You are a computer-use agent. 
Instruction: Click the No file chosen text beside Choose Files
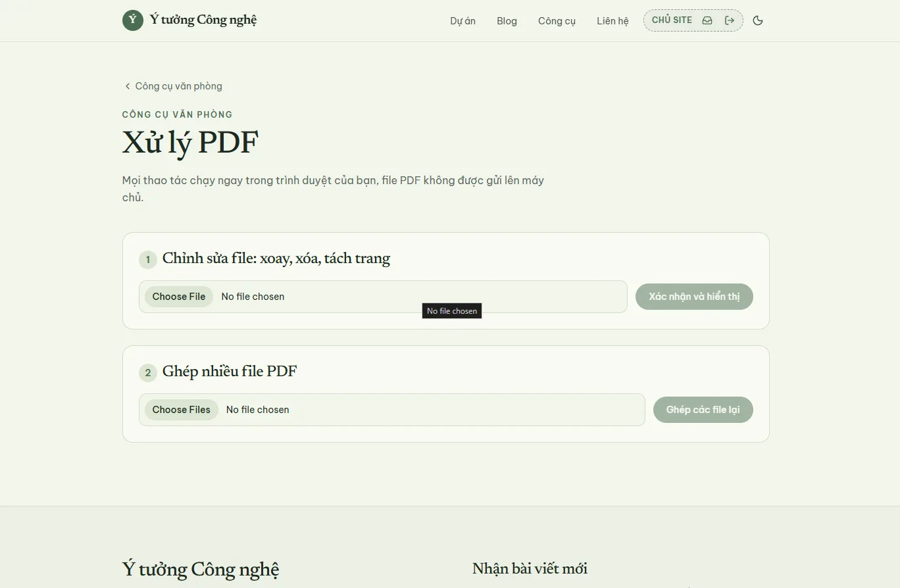pos(258,410)
